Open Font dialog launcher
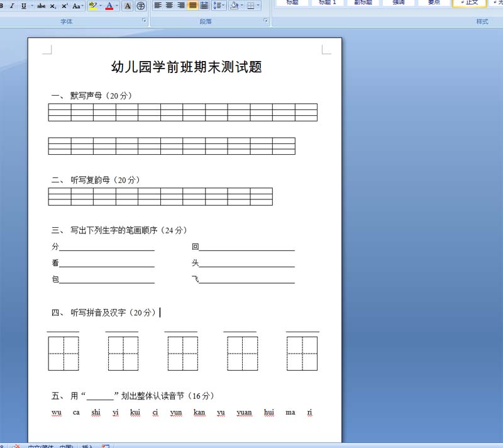Viewport: 503px width, 448px height. pos(144,21)
